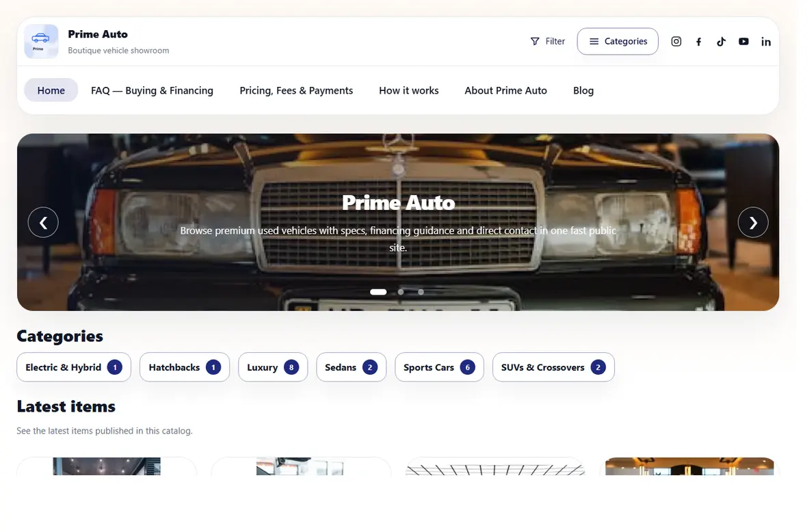Select the Sports Cars category chip
The height and width of the screenshot is (532, 807).
click(x=439, y=367)
